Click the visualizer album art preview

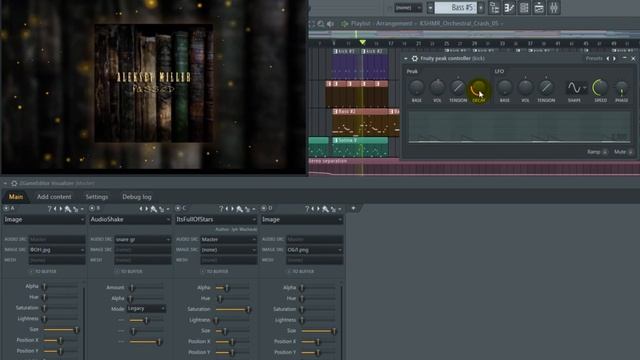[153, 83]
